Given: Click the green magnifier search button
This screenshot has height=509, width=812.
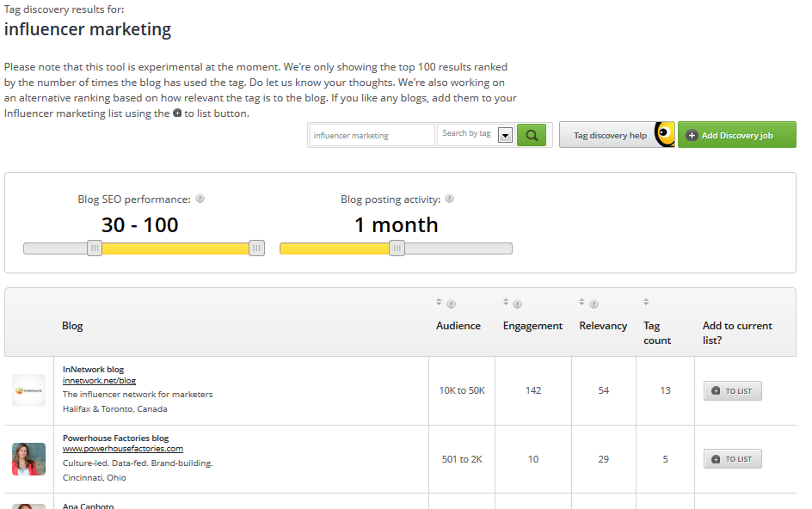Looking at the screenshot, I should click(x=532, y=135).
